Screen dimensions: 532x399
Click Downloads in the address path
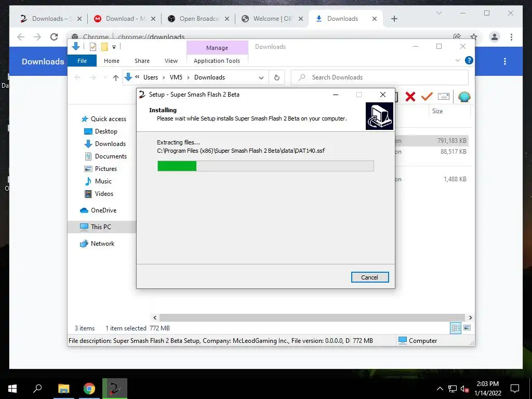[x=209, y=77]
